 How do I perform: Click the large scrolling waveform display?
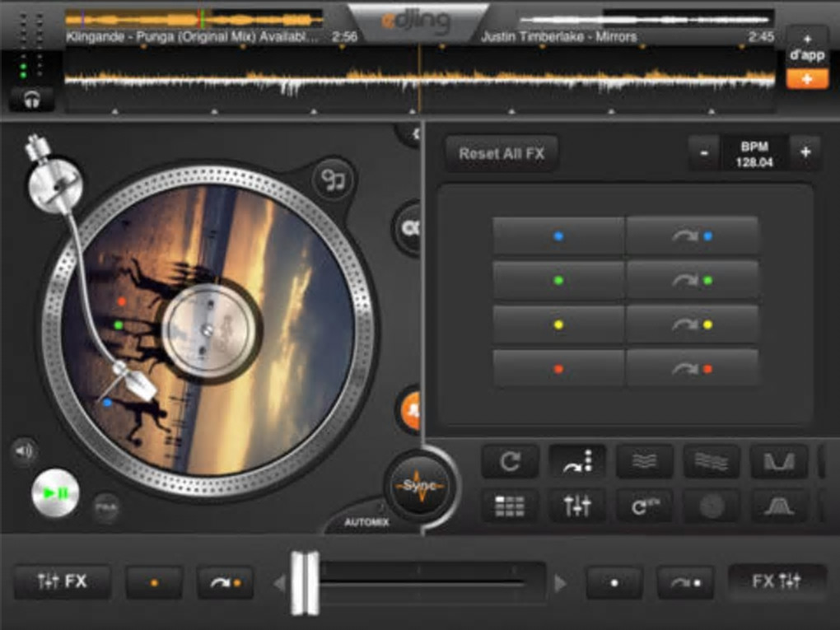coord(420,81)
